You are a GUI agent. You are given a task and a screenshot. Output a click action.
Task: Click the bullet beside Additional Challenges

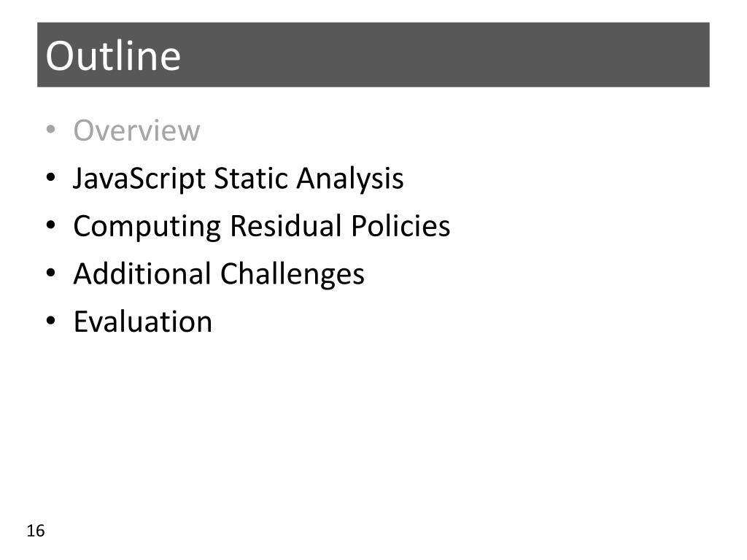point(51,273)
